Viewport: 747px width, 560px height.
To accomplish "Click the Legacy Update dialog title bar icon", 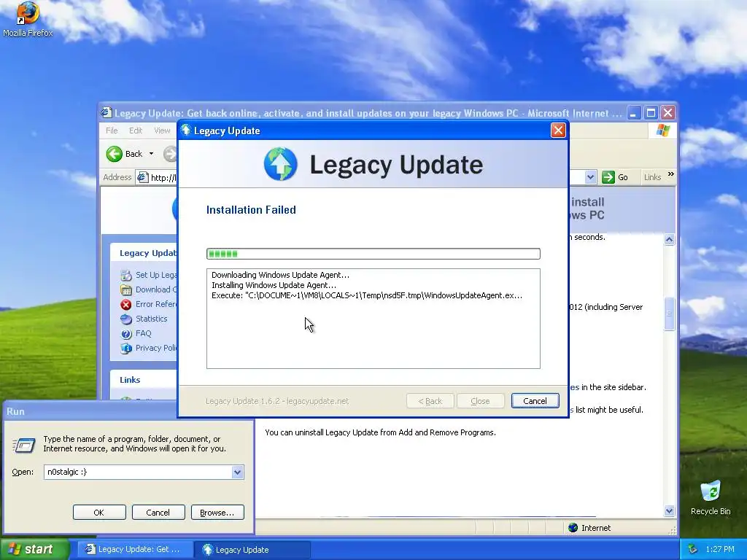I will [x=186, y=130].
